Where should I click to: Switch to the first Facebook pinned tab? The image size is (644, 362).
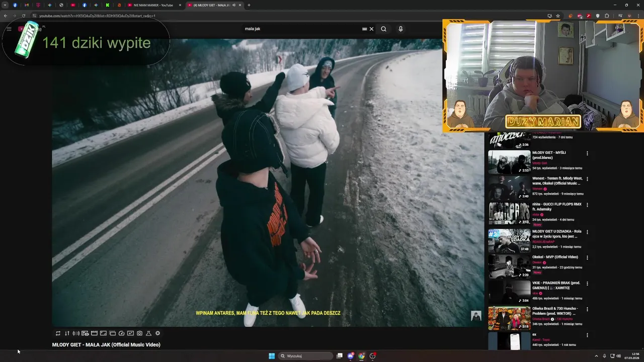pyautogui.click(x=15, y=5)
